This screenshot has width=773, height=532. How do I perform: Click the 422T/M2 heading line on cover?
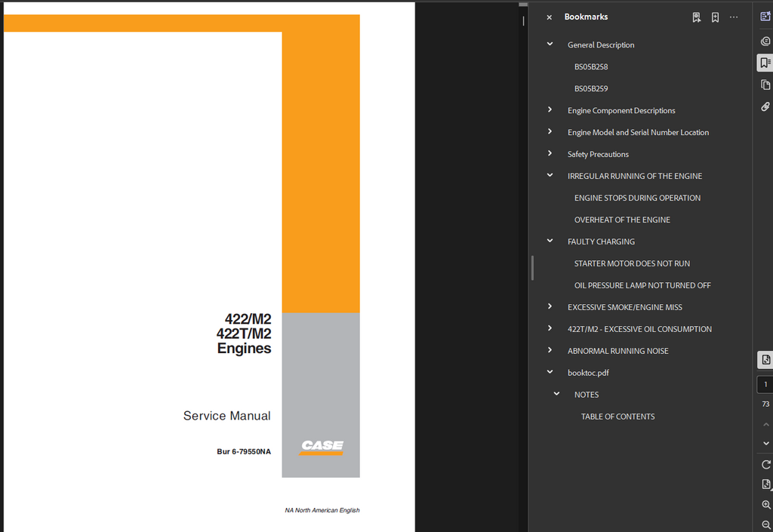click(244, 334)
